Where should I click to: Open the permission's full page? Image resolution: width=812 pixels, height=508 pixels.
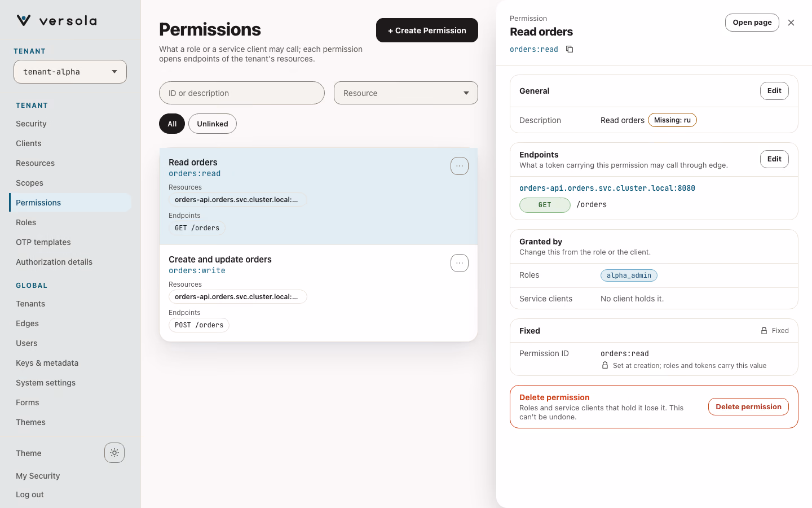752,23
